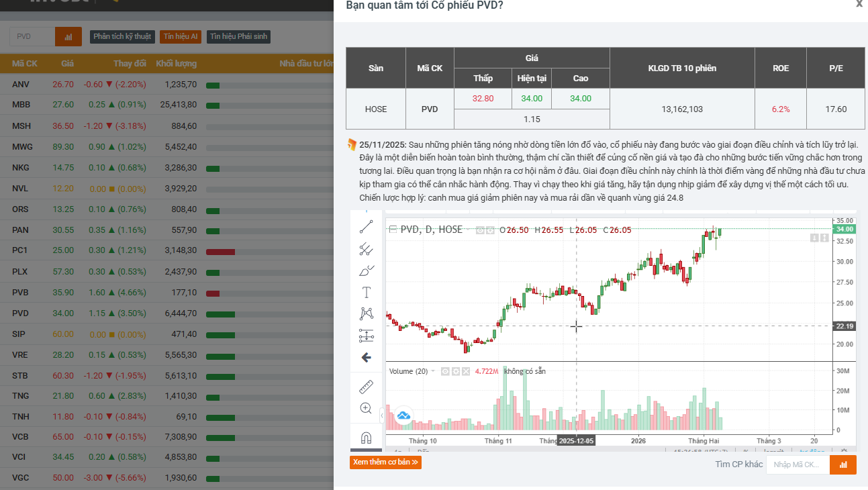
Task: Select STB stock row
Action: click(x=166, y=376)
